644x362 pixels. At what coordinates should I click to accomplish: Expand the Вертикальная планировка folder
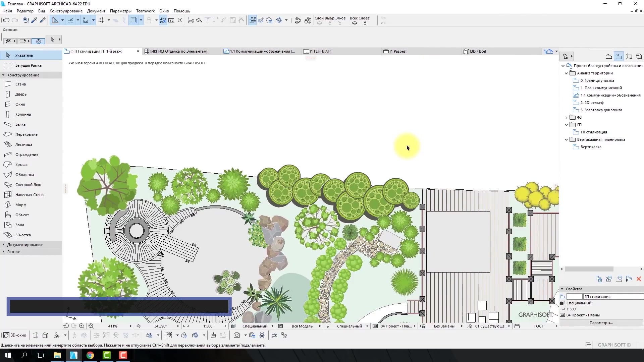pyautogui.click(x=567, y=139)
